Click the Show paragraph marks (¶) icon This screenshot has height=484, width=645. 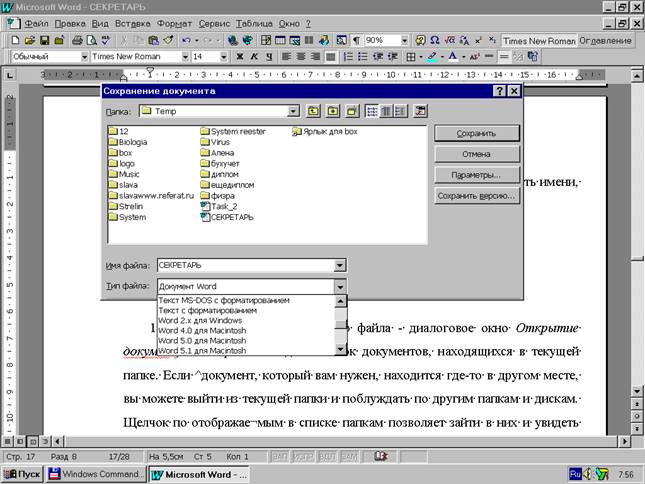(356, 40)
